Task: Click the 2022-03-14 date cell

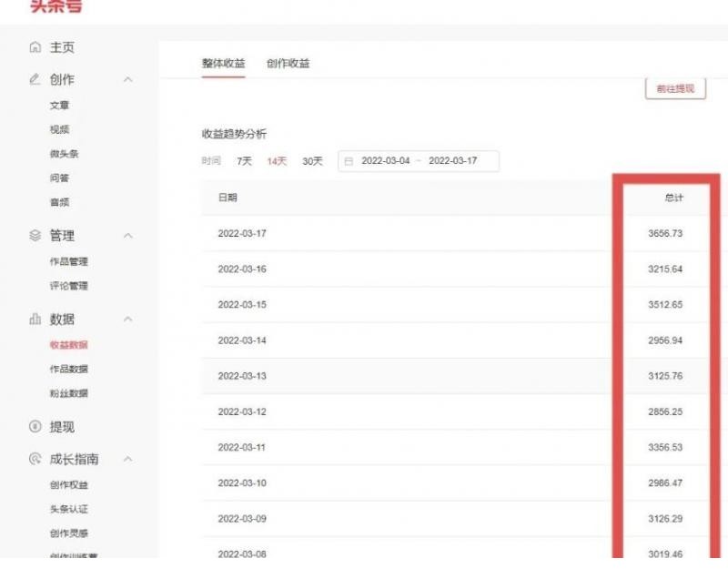Action: click(242, 340)
